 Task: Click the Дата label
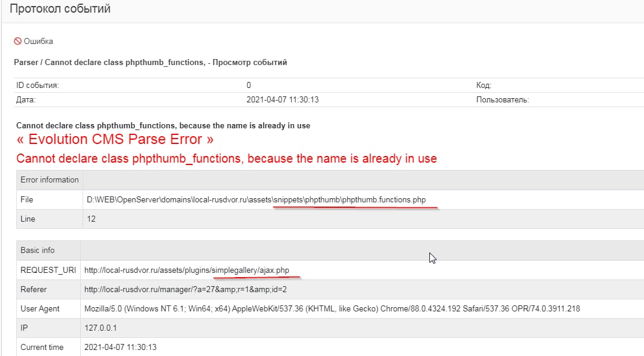pyautogui.click(x=25, y=99)
